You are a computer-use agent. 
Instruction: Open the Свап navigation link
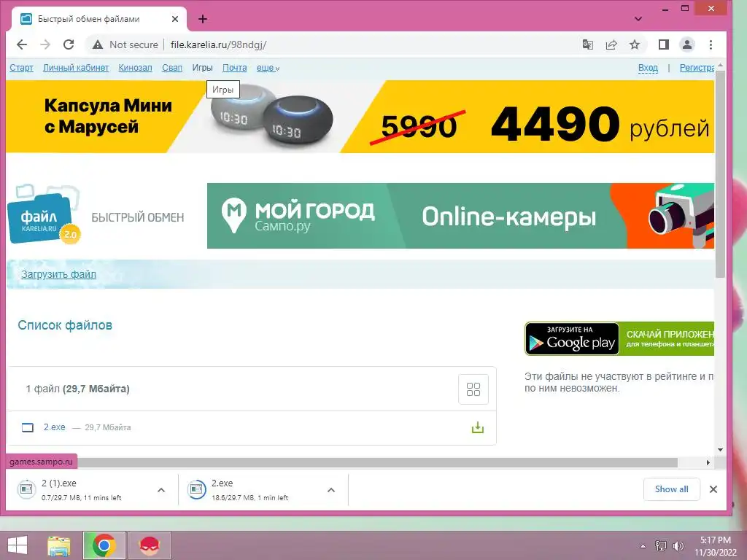click(x=172, y=68)
